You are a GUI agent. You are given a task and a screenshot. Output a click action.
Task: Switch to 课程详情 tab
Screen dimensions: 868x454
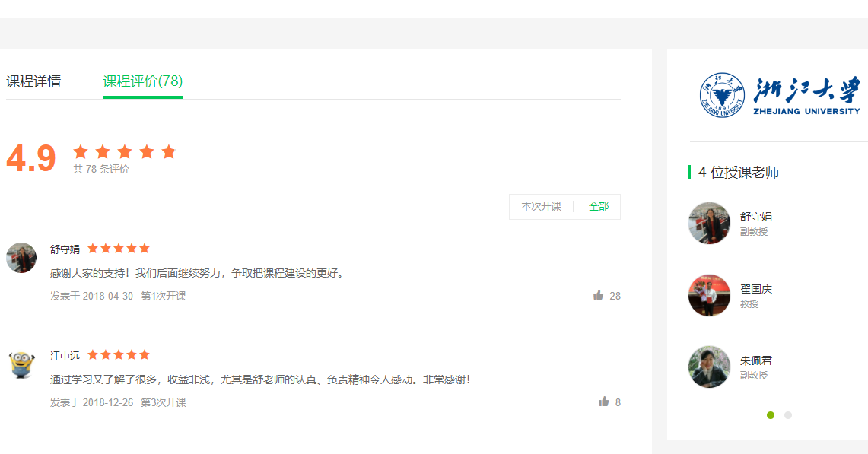(33, 81)
